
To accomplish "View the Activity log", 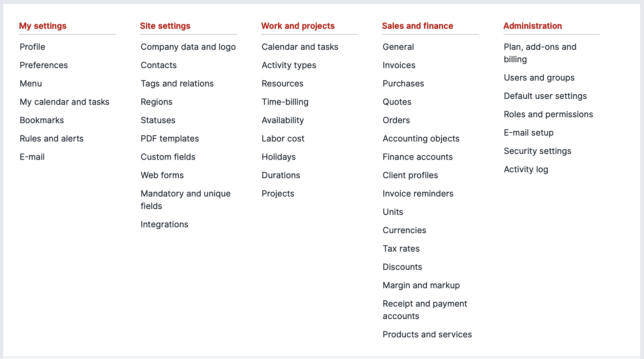I will click(526, 169).
